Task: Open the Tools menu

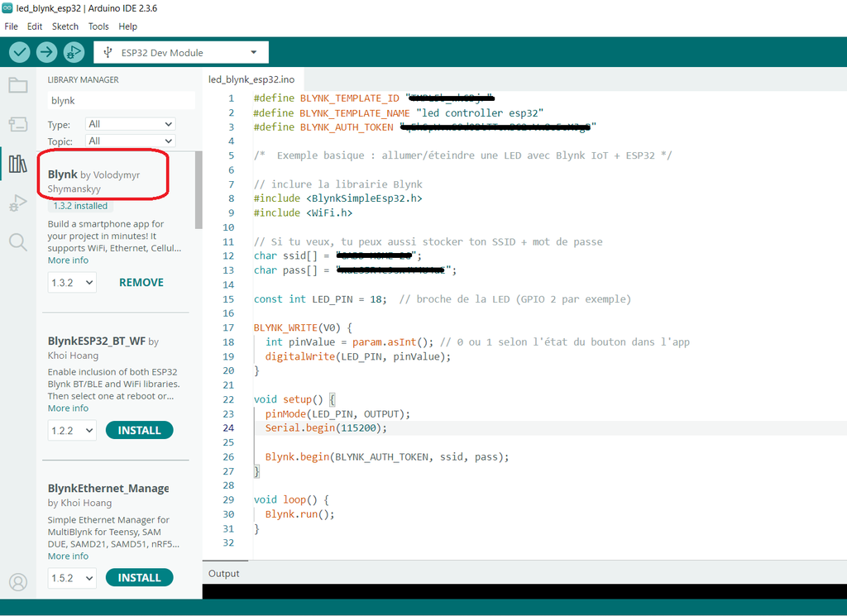Action: 98,26
